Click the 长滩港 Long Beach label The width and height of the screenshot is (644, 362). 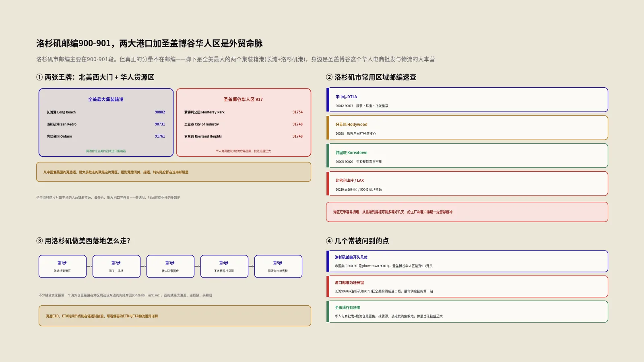pos(61,112)
